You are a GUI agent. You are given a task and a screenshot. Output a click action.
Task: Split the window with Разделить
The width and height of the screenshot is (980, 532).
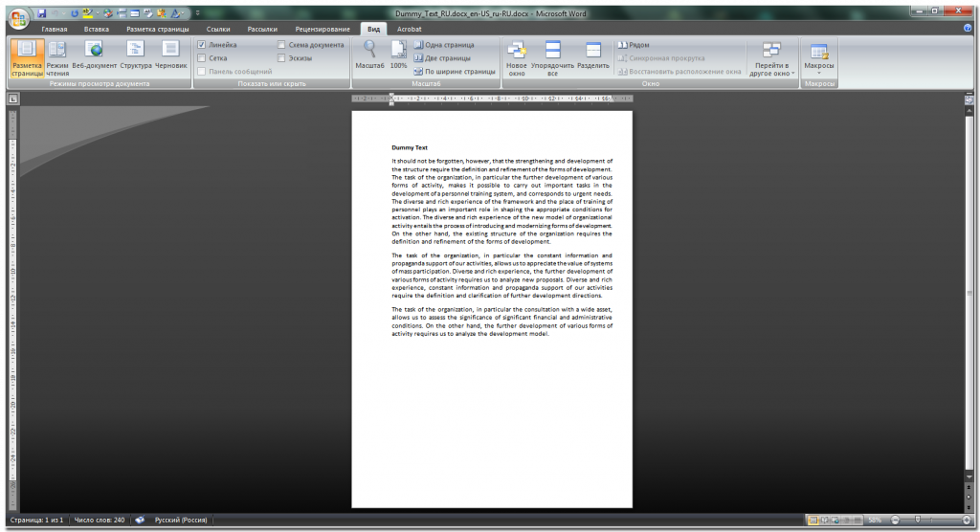pos(593,57)
